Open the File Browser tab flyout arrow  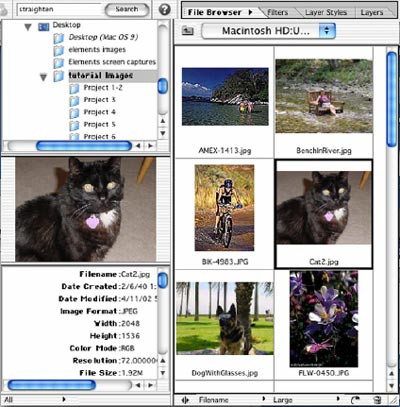point(250,13)
